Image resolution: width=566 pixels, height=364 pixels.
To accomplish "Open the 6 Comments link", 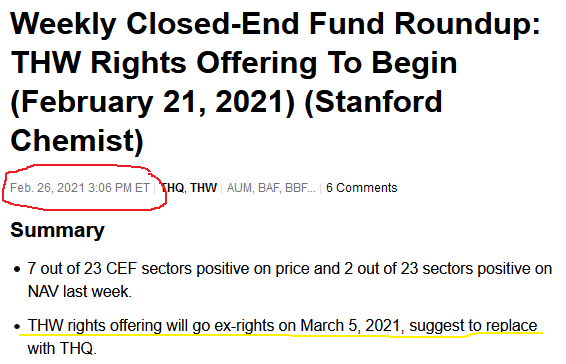I will [x=361, y=188].
